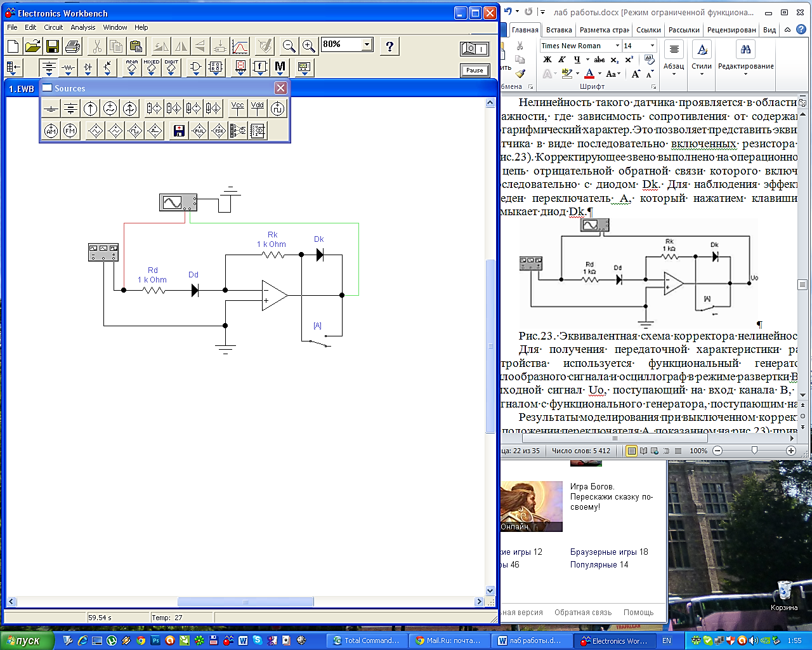Open the font color dropdown arrow

600,74
